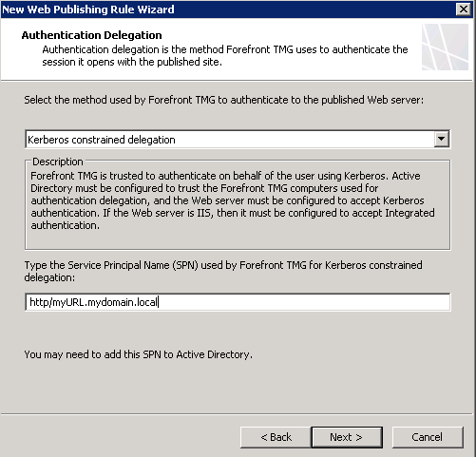Proceed with the Next button
This screenshot has width=476, height=457.
[347, 437]
